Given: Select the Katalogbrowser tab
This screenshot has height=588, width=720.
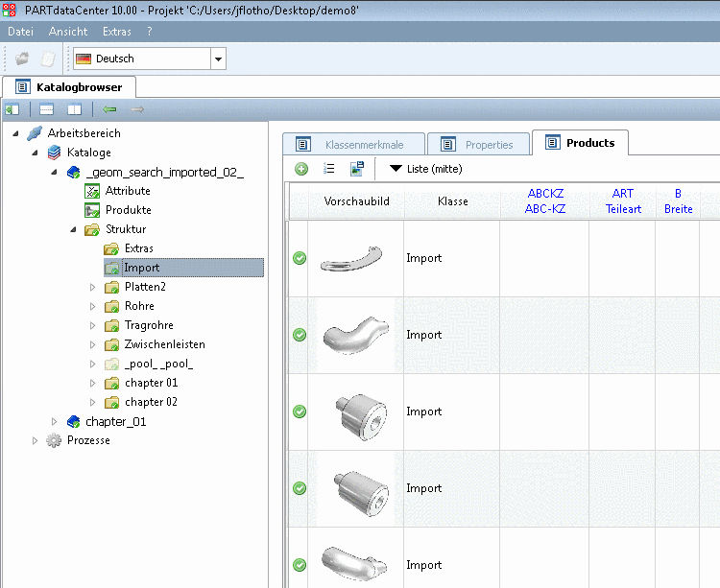Looking at the screenshot, I should point(69,87).
